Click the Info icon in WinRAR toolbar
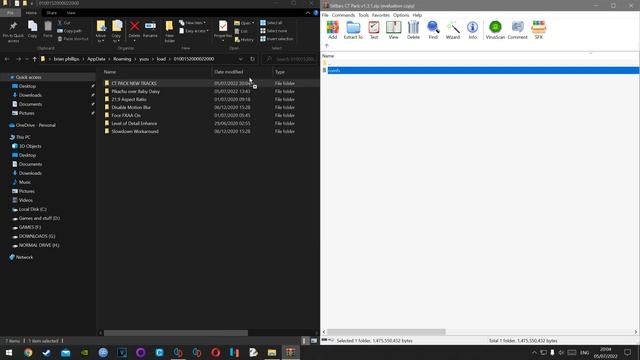Screen dimensions: 640x360 [x=472, y=30]
